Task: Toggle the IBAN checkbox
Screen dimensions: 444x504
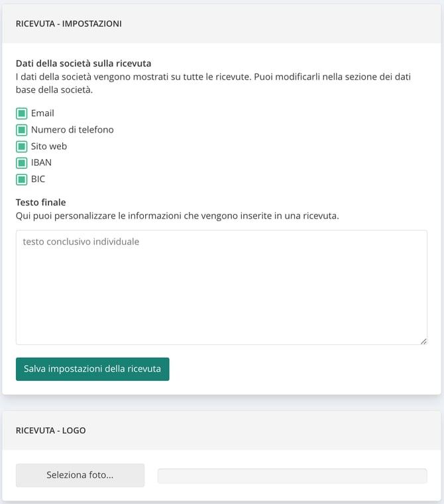Action: (22, 163)
